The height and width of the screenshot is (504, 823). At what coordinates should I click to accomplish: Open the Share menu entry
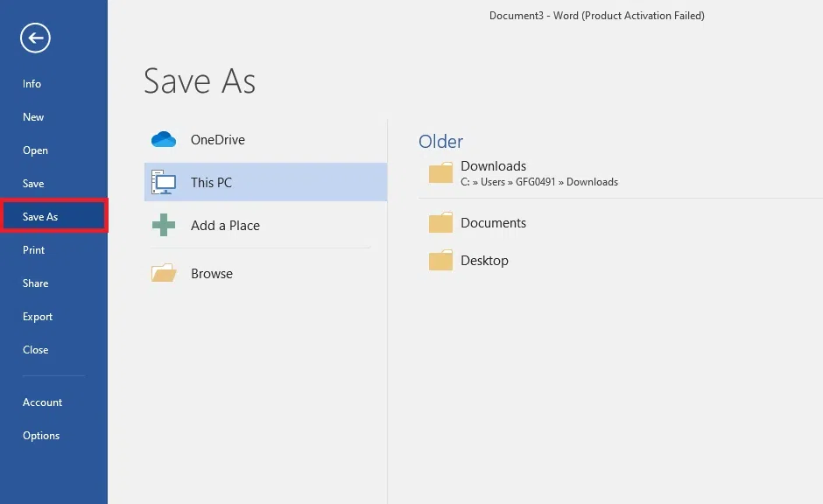tap(35, 283)
